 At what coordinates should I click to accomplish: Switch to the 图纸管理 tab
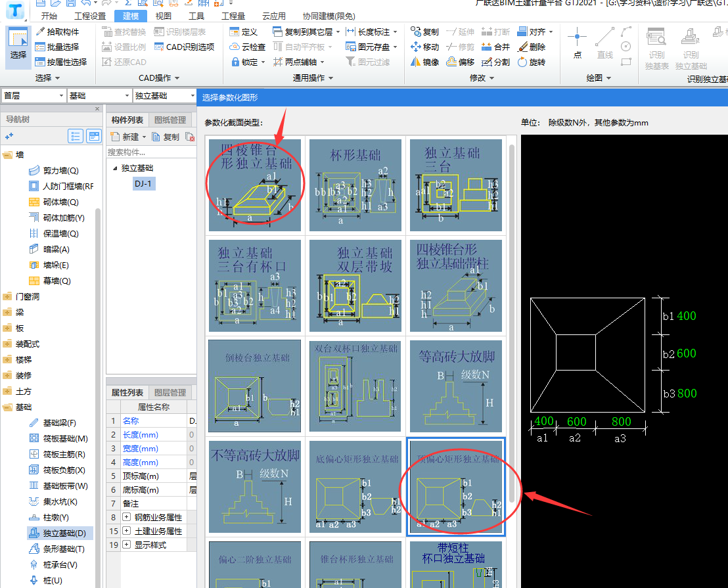coord(170,120)
